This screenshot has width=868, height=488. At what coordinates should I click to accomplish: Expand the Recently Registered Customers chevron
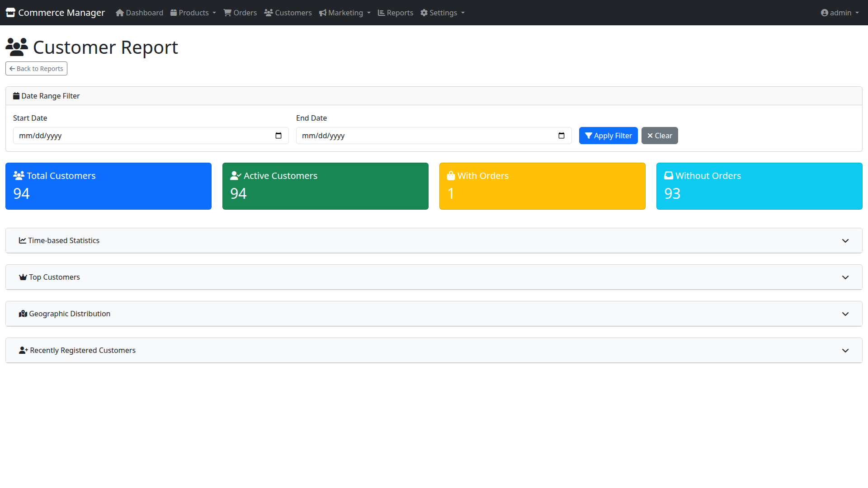845,351
